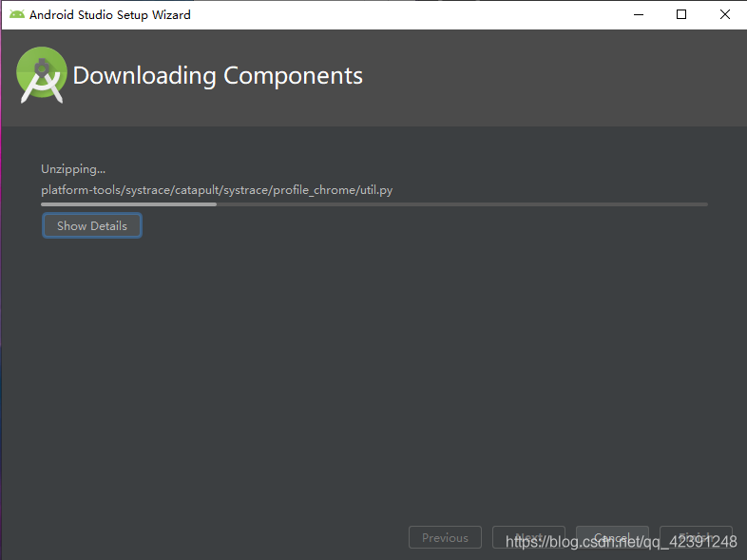
Task: Cancel the component download
Action: point(612,537)
